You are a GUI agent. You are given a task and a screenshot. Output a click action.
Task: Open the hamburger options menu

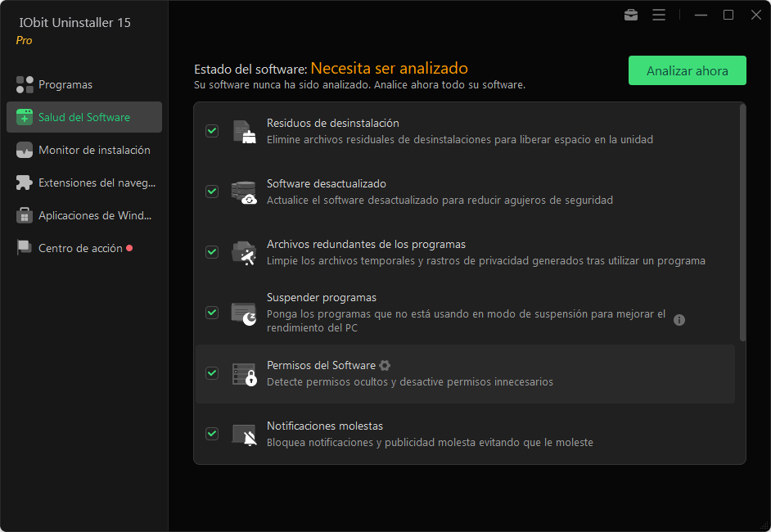659,15
